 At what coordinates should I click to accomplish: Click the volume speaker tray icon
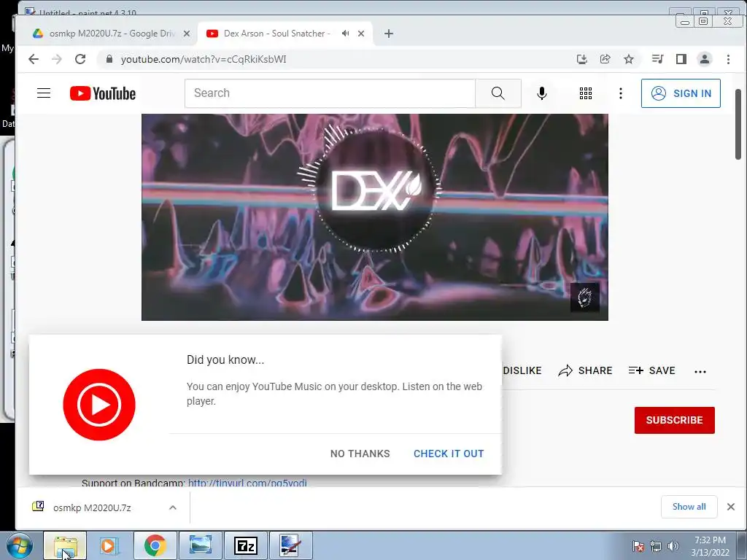coord(673,545)
